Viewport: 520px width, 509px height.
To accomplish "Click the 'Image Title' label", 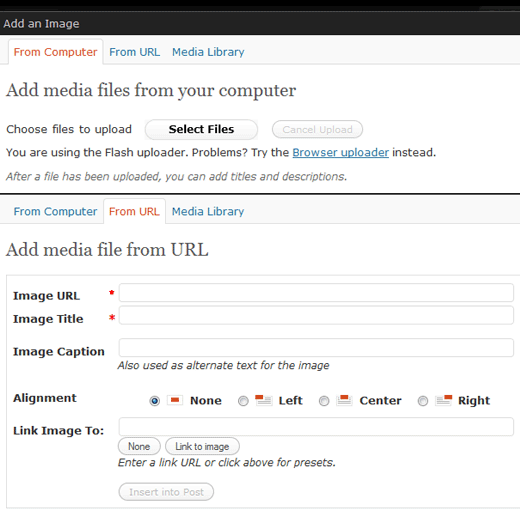I will pos(48,319).
